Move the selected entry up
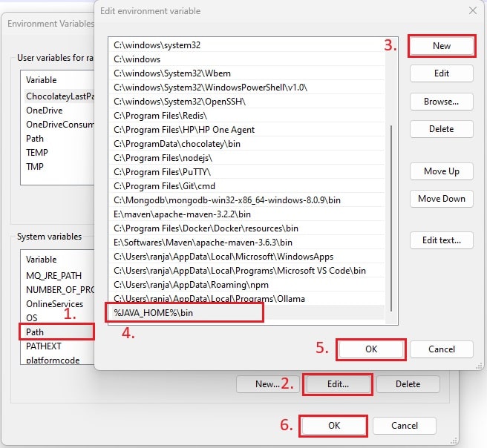This screenshot has height=448, width=487. [x=441, y=171]
